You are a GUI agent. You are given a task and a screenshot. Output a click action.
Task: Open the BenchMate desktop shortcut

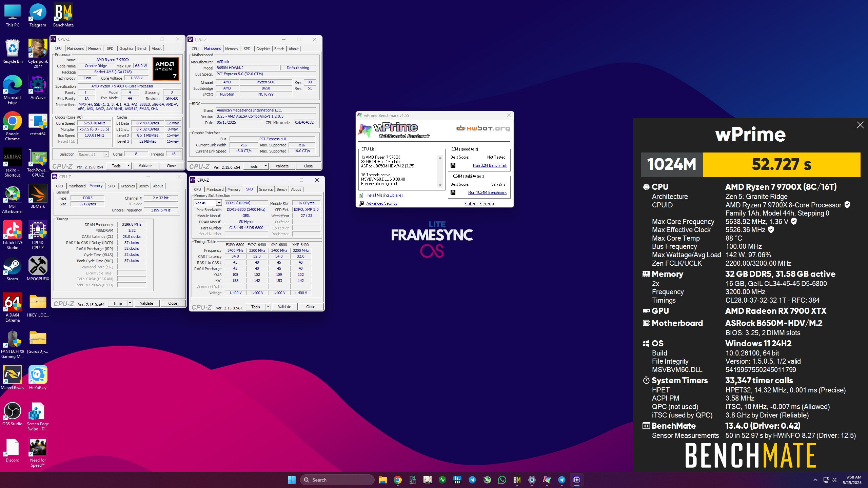63,15
